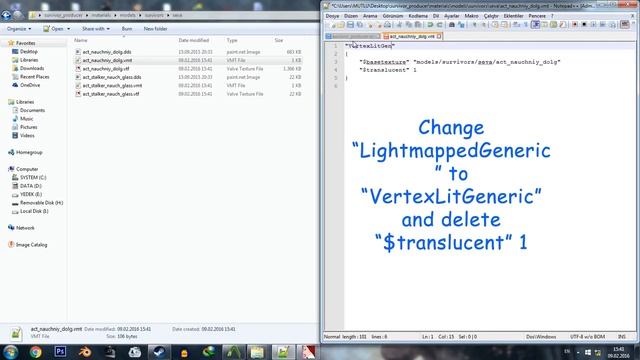The image size is (640, 360).
Task: Go back with the Explorer back arrow
Action: point(6,15)
